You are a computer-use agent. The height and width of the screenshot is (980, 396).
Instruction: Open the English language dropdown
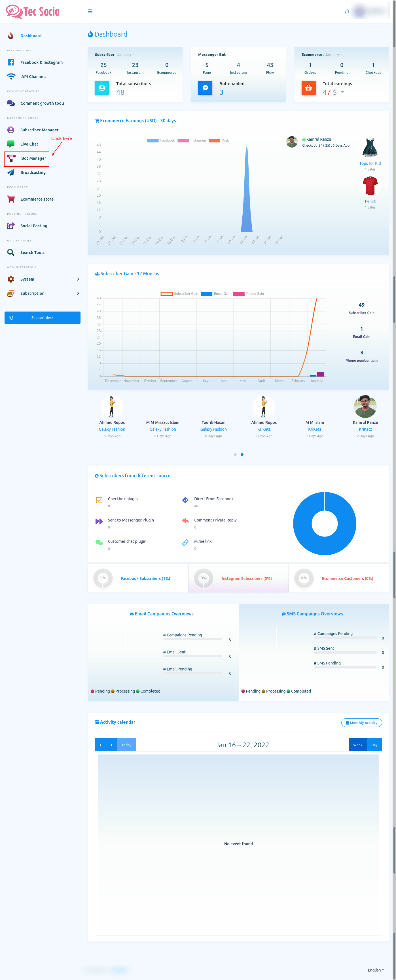click(x=376, y=970)
